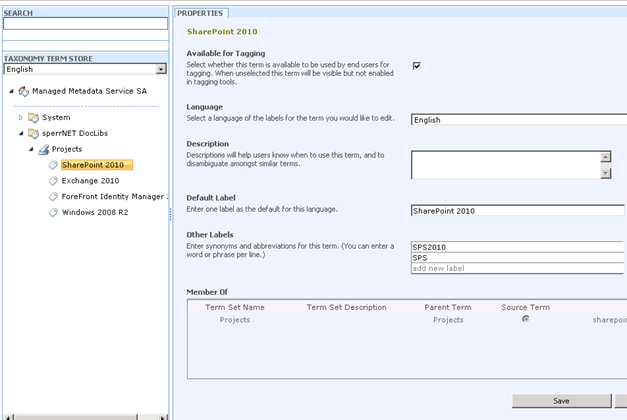
Task: Click the System group folder icon
Action: point(33,118)
